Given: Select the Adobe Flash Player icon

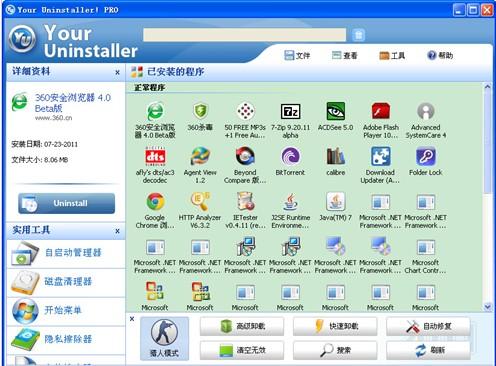Looking at the screenshot, I should click(x=381, y=111).
